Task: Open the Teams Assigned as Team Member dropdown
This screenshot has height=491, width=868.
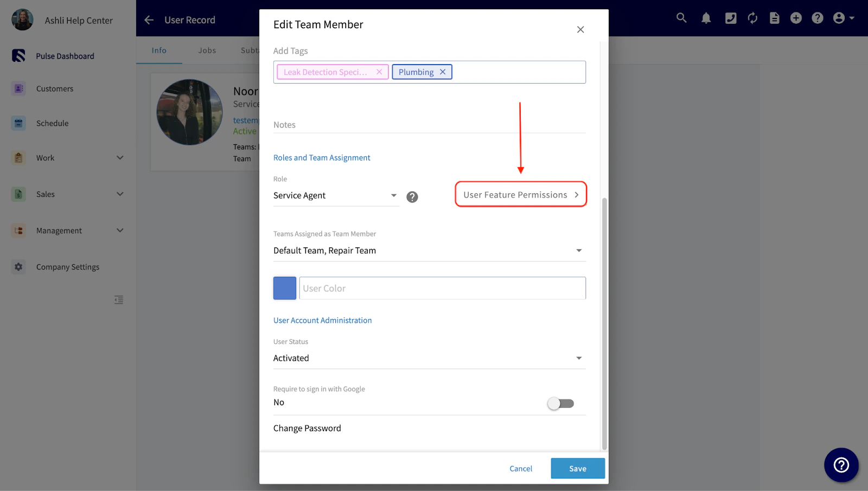Action: tap(430, 251)
